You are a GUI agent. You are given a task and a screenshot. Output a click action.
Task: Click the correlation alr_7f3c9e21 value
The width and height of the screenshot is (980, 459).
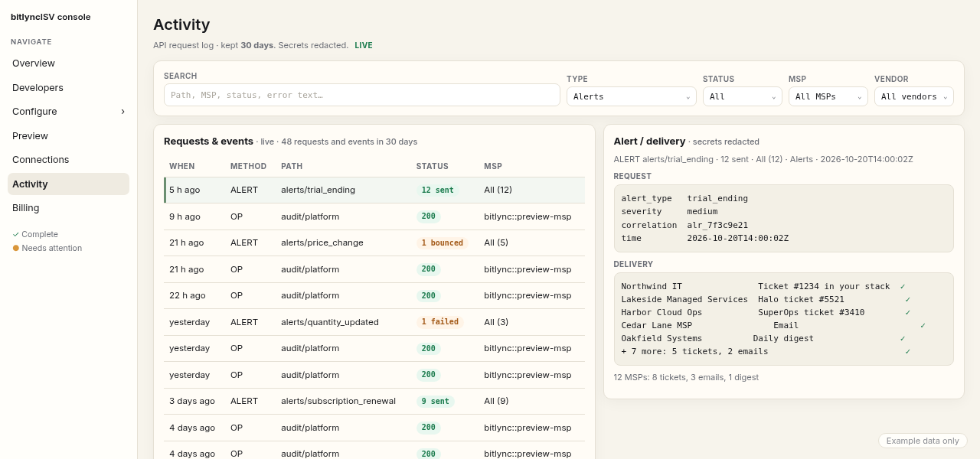click(x=717, y=225)
